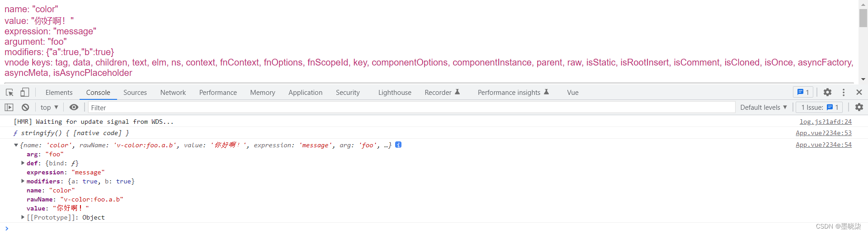Click the 1 Issue button
Image resolution: width=868 pixels, height=234 pixels.
click(820, 107)
